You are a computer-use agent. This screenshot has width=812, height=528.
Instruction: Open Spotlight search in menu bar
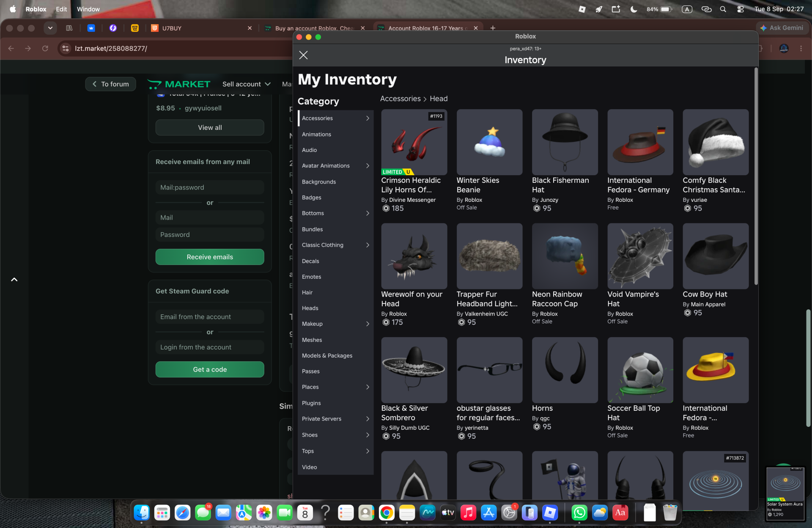click(723, 9)
